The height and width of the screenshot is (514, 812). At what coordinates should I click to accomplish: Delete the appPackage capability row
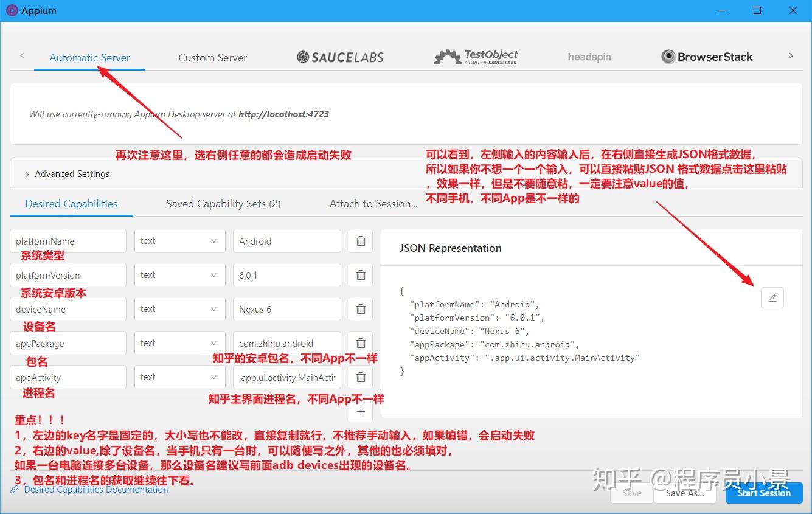point(361,343)
